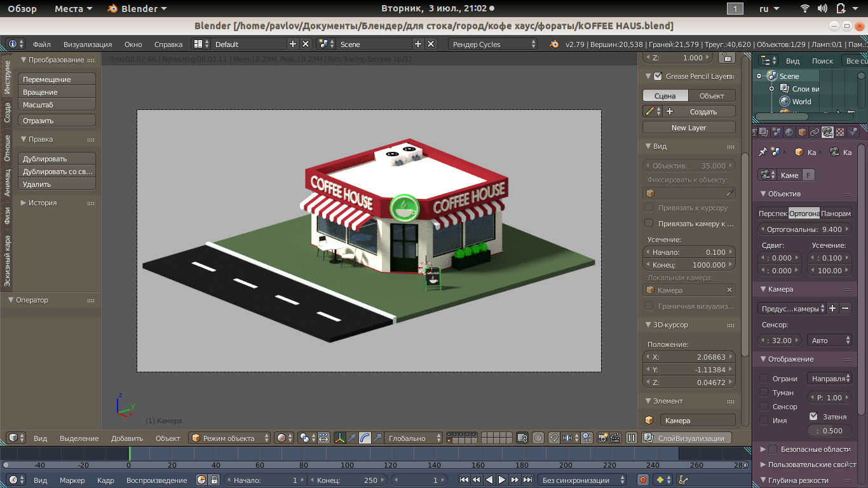Open the World properties tab globe
This screenshot has height=488, width=868.
(789, 132)
